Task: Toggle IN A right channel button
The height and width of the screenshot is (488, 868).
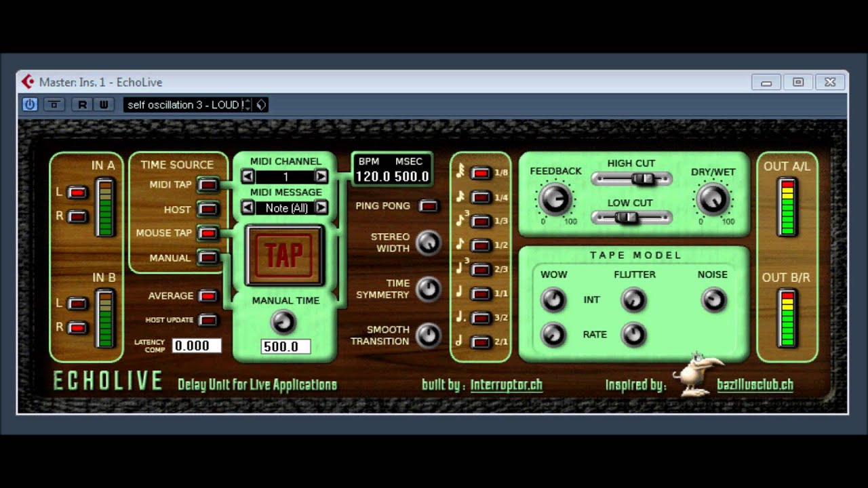Action: pyautogui.click(x=77, y=217)
